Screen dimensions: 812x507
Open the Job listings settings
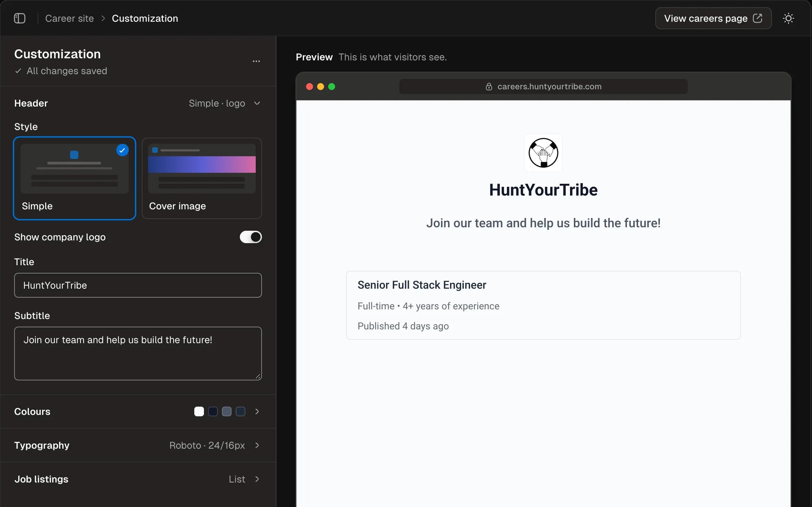click(138, 479)
